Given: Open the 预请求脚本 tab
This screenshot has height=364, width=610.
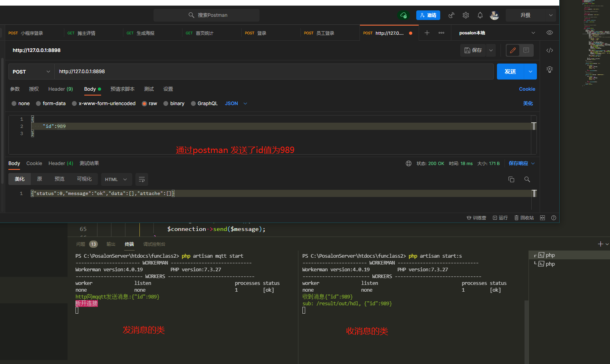Looking at the screenshot, I should tap(123, 89).
